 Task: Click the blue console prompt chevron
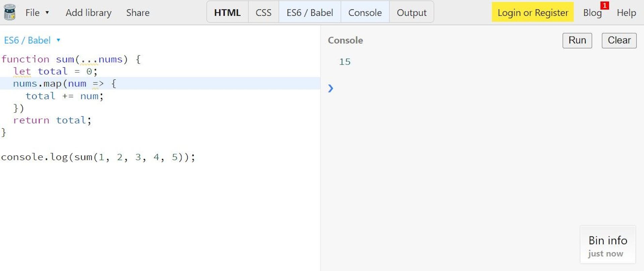(330, 88)
